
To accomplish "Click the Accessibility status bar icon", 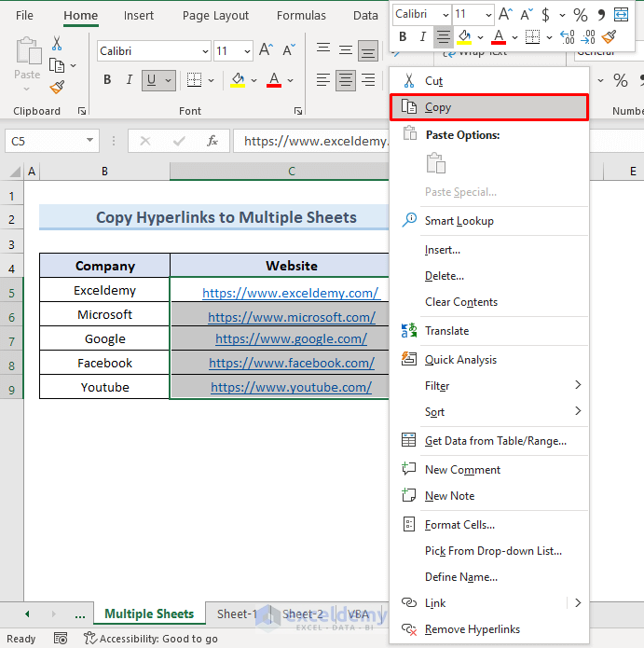I will tap(90, 639).
